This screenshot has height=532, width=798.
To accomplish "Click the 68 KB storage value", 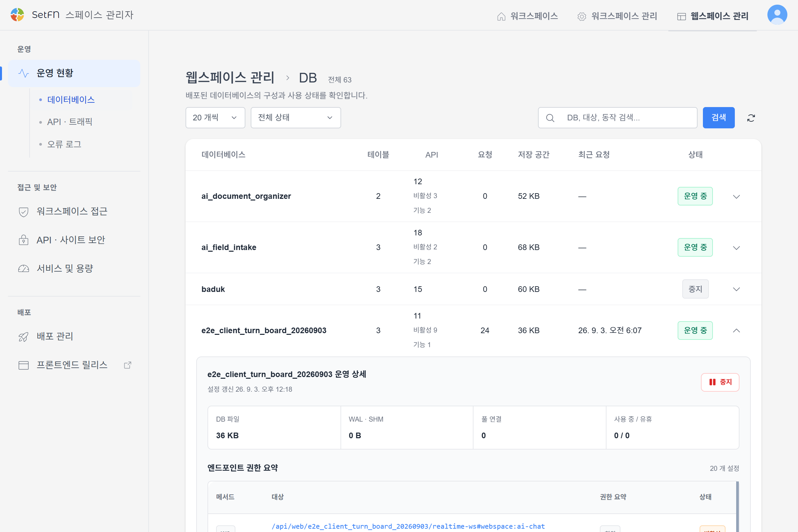I will [529, 247].
